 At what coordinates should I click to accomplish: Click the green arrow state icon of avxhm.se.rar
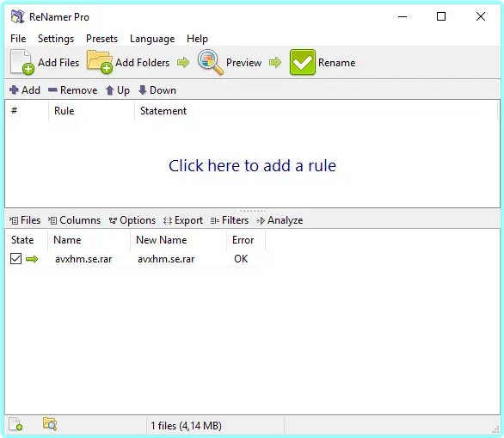pos(32,259)
